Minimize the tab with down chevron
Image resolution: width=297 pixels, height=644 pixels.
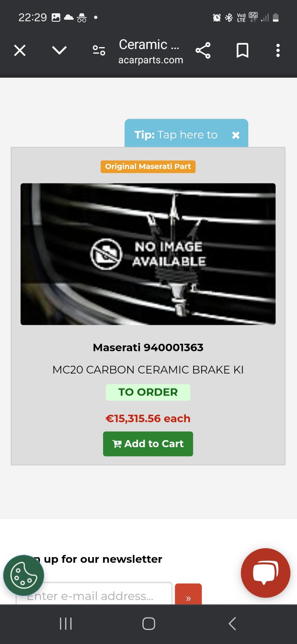point(59,50)
